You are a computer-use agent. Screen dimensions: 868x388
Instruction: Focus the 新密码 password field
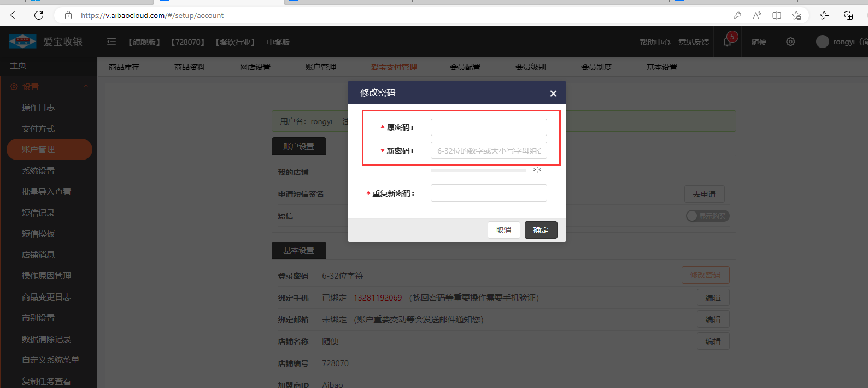pos(488,151)
